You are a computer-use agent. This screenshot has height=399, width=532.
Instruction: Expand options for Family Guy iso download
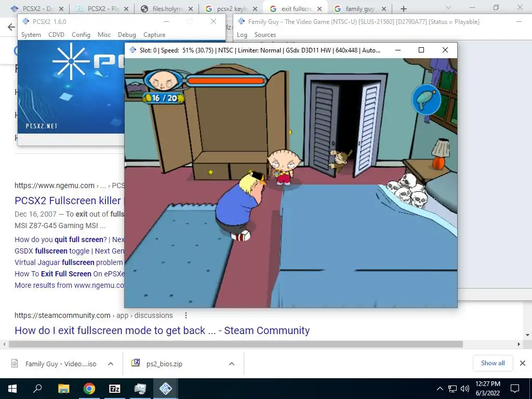(x=111, y=364)
